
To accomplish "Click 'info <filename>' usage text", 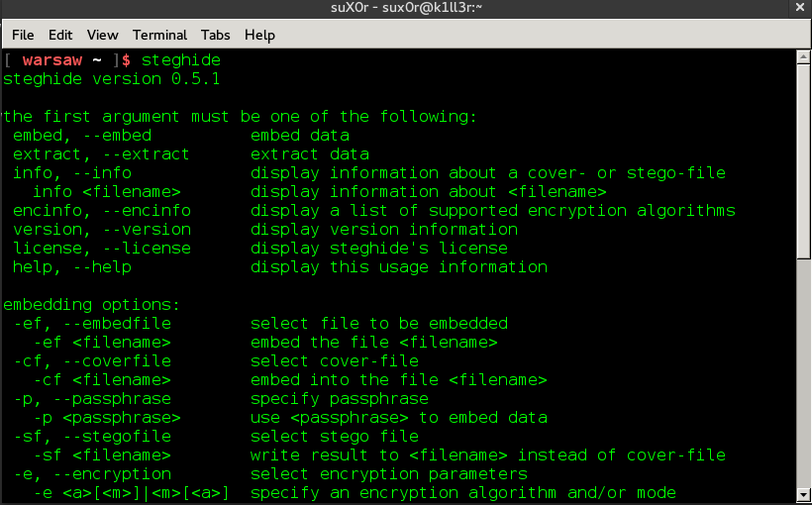I will click(x=107, y=192).
